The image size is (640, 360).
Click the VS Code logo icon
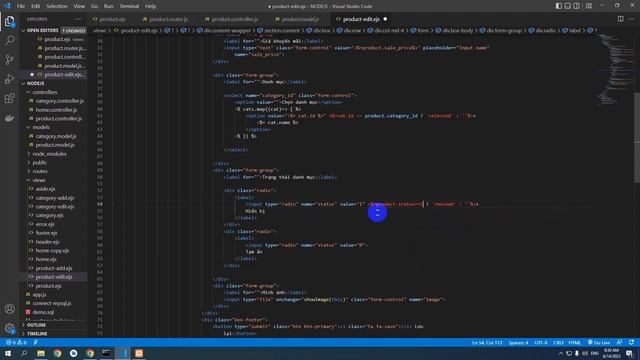[7, 6]
